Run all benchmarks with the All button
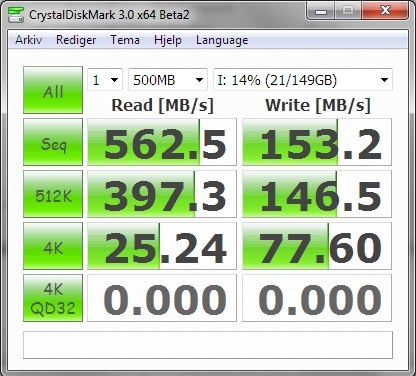416x376 pixels. pos(53,90)
